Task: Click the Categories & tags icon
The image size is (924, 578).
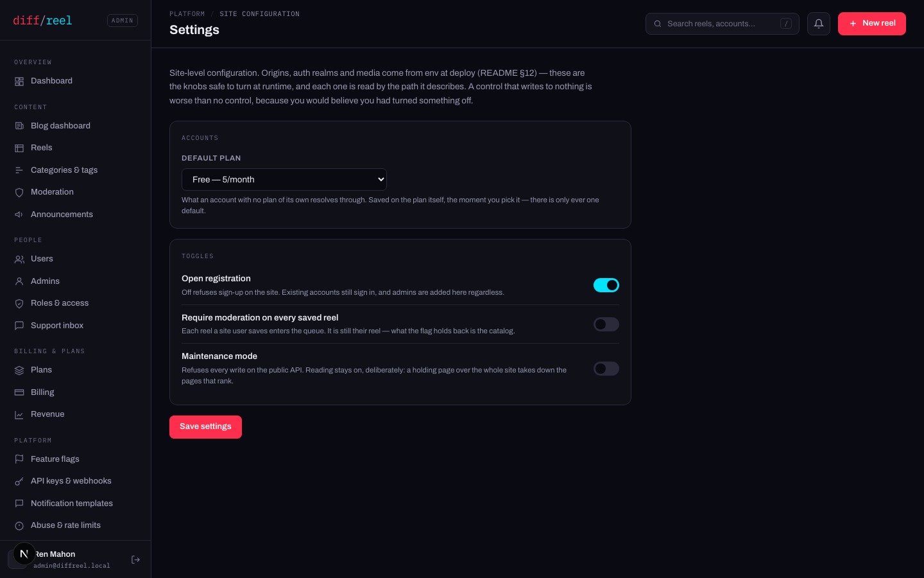Action: (x=19, y=170)
